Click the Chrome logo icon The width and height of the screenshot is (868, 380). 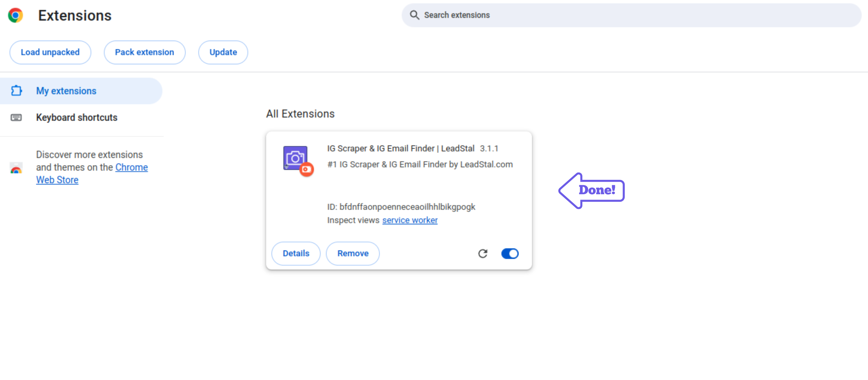[16, 15]
